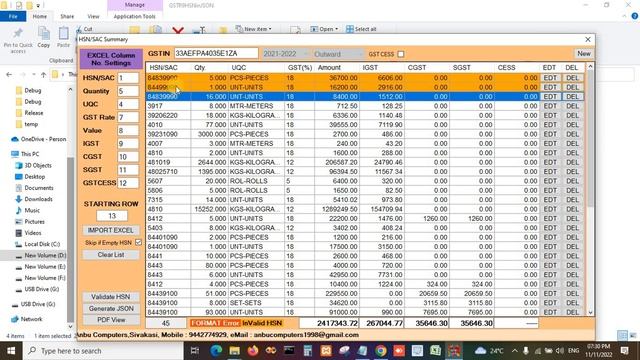The image size is (640, 360).
Task: Click the red X Delete icon in the ribbon
Action: point(178,30)
